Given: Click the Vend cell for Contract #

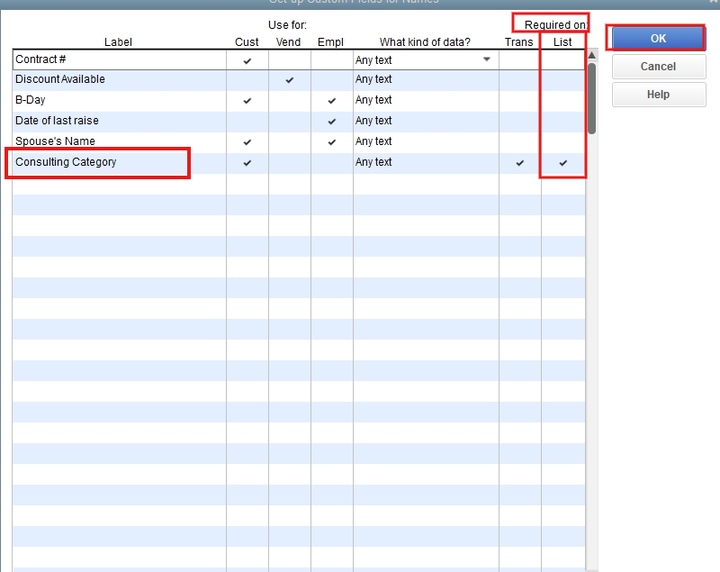Looking at the screenshot, I should point(289,60).
